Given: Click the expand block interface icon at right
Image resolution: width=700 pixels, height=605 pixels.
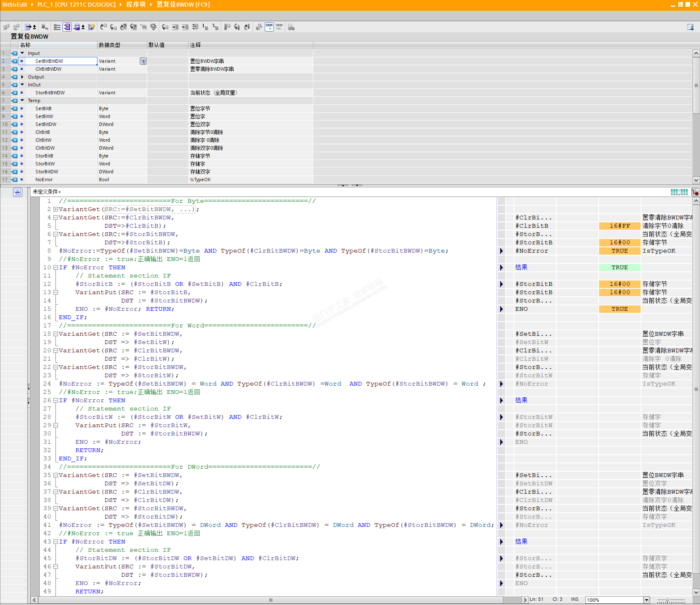Looking at the screenshot, I should [x=690, y=27].
